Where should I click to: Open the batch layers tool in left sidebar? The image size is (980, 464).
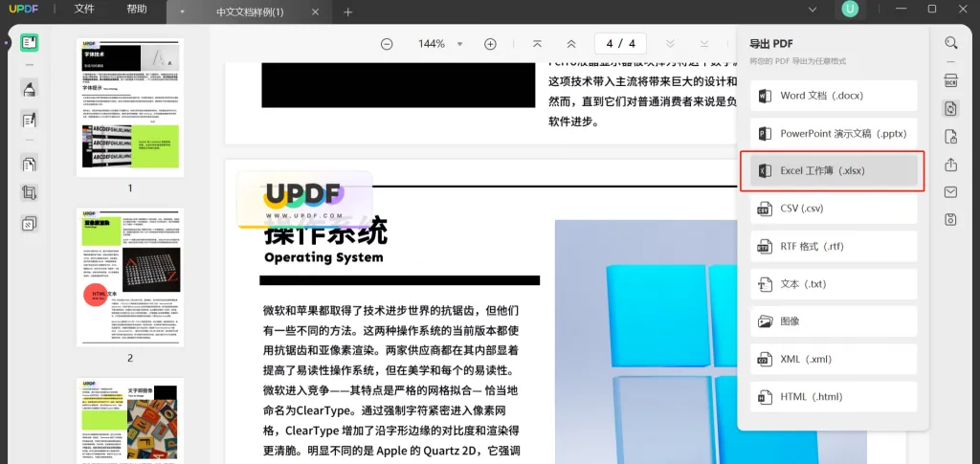(29, 223)
